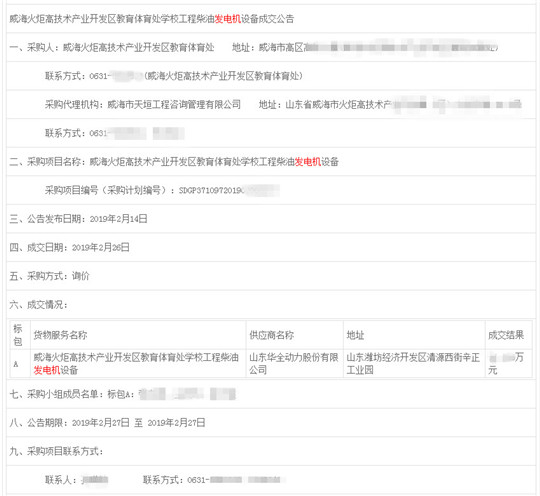Click 采购代理机构:威海市天恒工程咨询管理有限公司 text
This screenshot has width=540, height=496.
pyautogui.click(x=143, y=104)
